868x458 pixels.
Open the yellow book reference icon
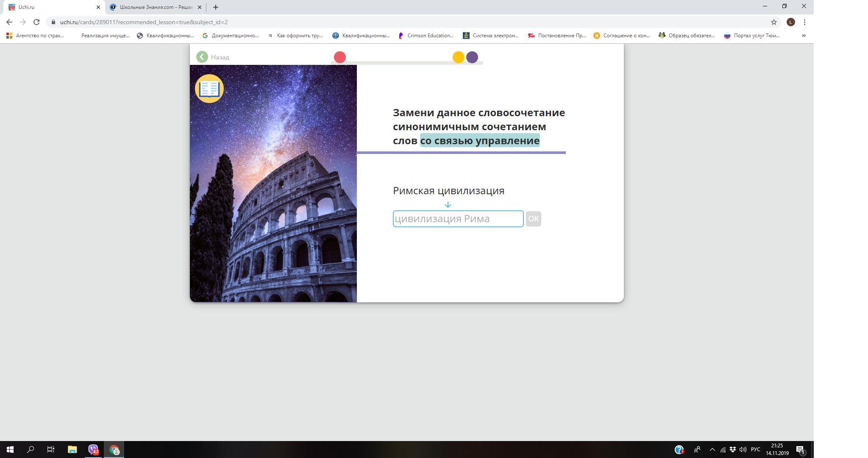(209, 89)
